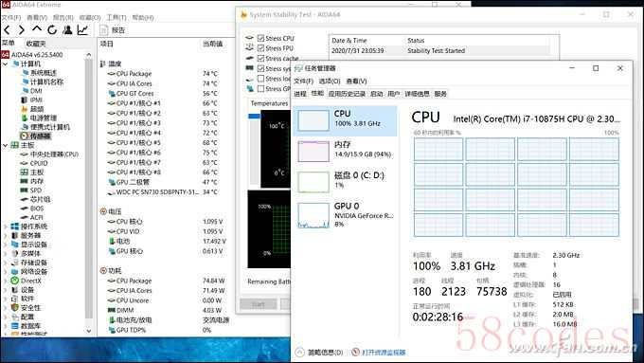Click the up-level arrow in toolbar
Screen dimensions: 644x363
[37, 29]
